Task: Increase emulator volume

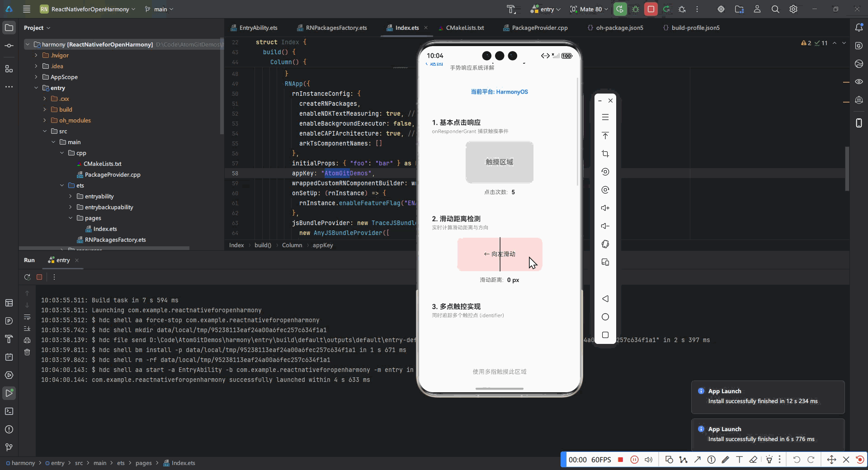Action: [x=605, y=208]
